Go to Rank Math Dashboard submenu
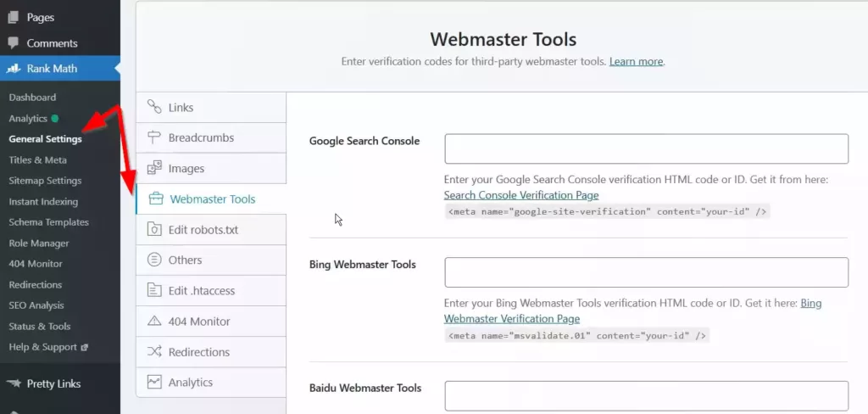The image size is (868, 414). (x=32, y=97)
